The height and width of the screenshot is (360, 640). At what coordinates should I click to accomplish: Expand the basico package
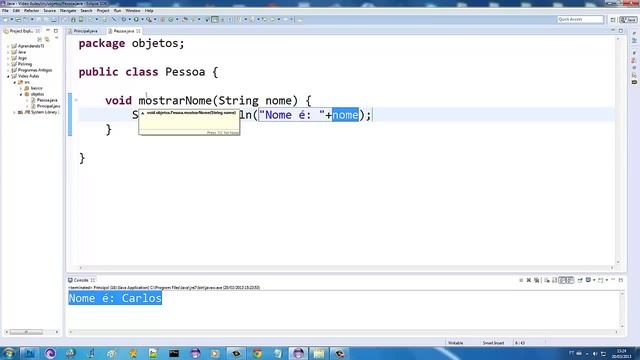[x=21, y=88]
